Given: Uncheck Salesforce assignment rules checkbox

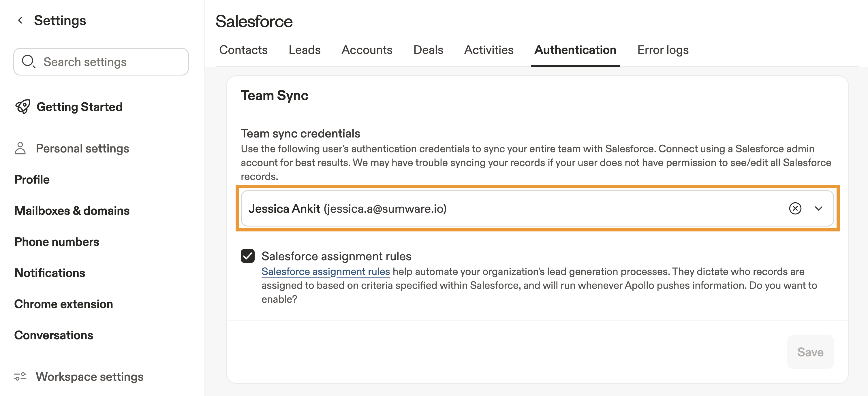Looking at the screenshot, I should point(248,256).
